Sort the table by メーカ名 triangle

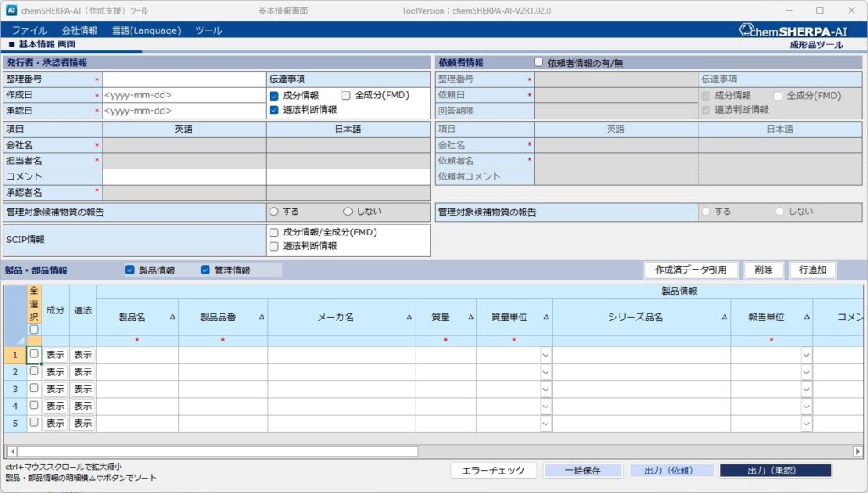coord(409,318)
